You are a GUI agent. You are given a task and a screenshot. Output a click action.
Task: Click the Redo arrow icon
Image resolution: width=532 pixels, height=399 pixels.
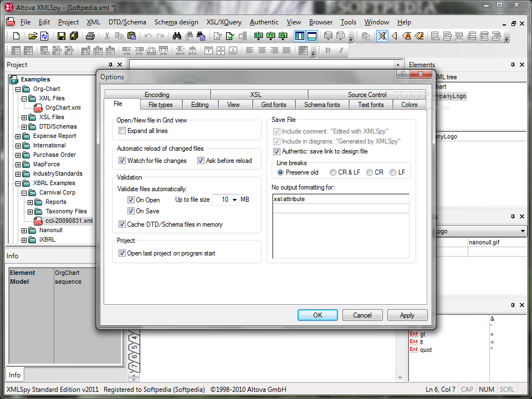(160, 35)
